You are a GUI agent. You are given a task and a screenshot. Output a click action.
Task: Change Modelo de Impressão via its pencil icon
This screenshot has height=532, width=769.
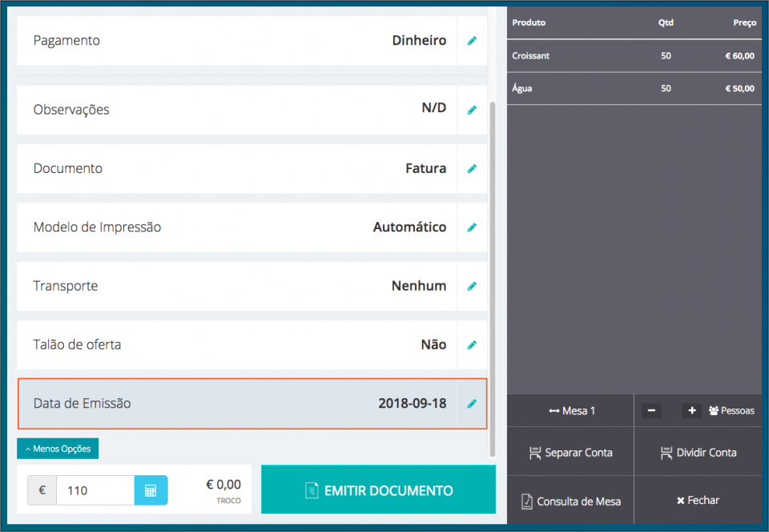(472, 228)
